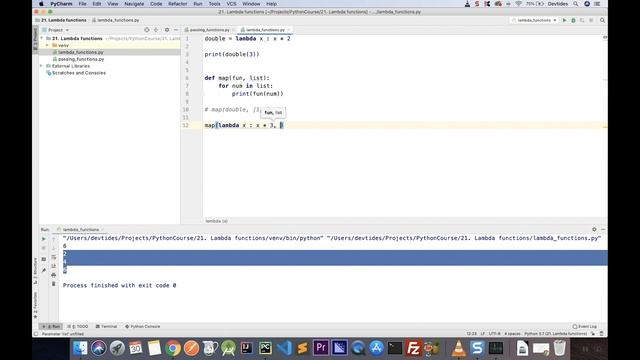Expand External Libraries node
640x360 pixels.
click(x=42, y=66)
